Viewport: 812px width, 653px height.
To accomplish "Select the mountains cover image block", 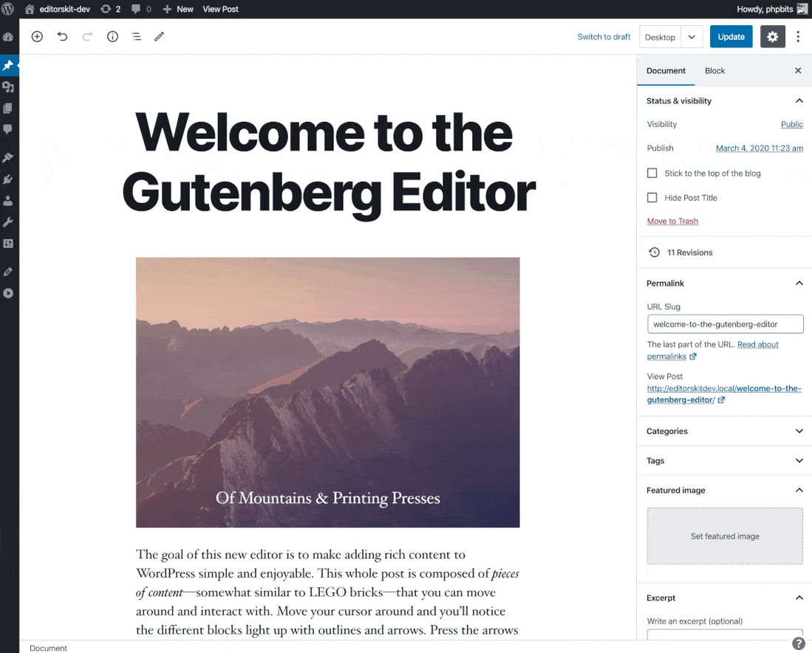I will (x=328, y=392).
